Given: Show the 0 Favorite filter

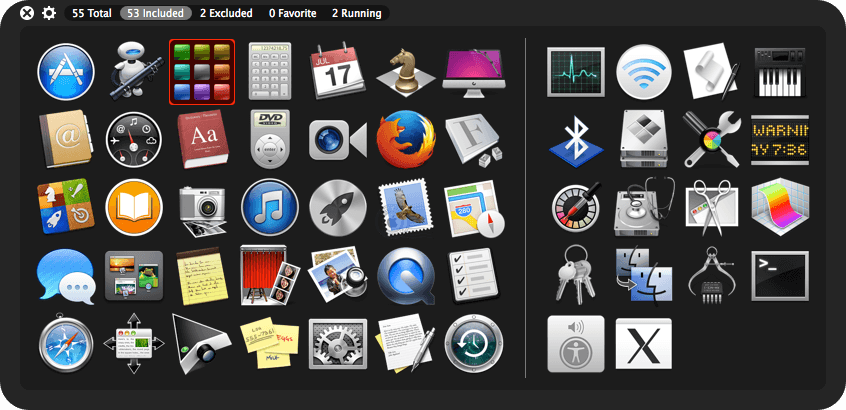Looking at the screenshot, I should click(x=293, y=13).
